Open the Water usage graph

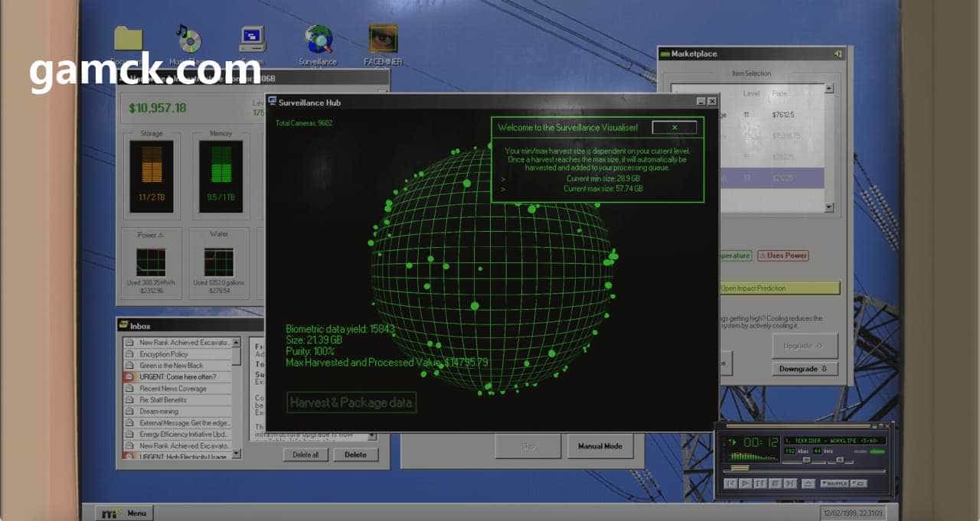(x=219, y=262)
